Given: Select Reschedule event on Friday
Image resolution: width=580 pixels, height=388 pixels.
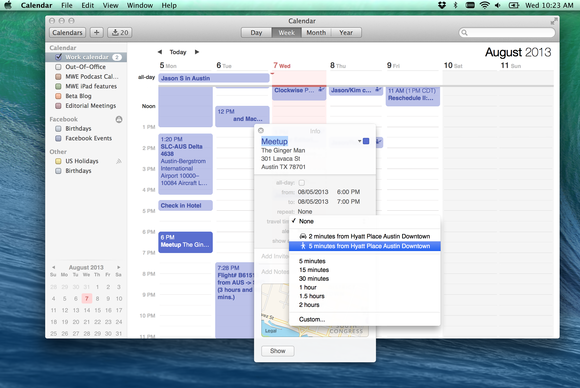Looking at the screenshot, I should (x=413, y=96).
